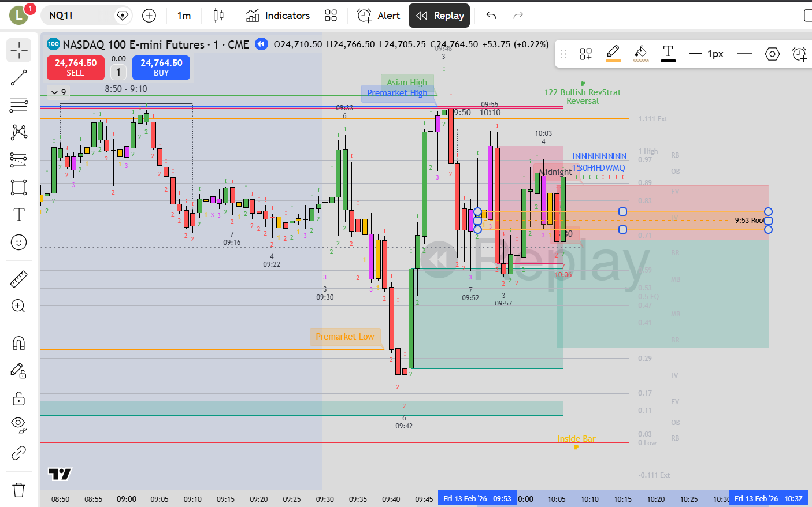This screenshot has width=812, height=507.
Task: Click the redo arrow
Action: click(x=518, y=16)
